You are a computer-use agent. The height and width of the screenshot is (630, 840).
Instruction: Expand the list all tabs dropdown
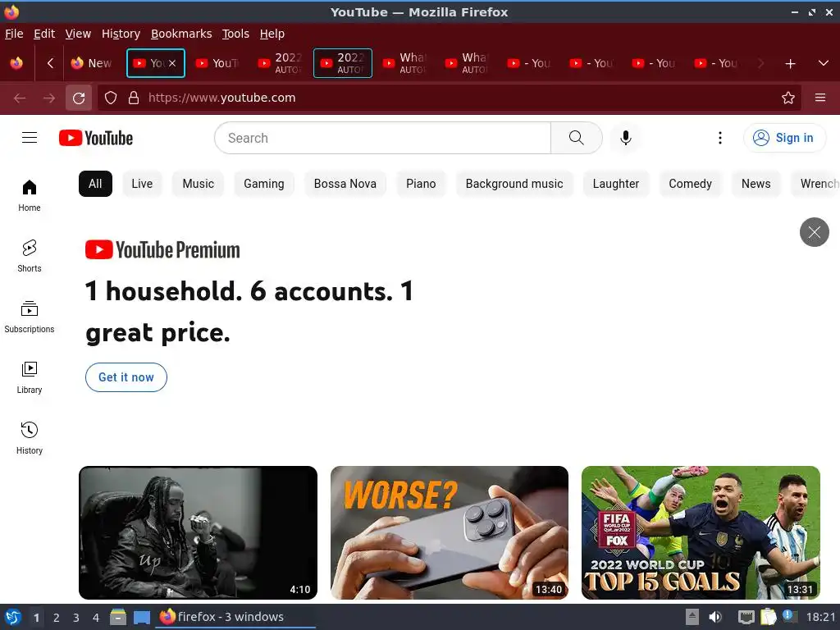coord(824,63)
